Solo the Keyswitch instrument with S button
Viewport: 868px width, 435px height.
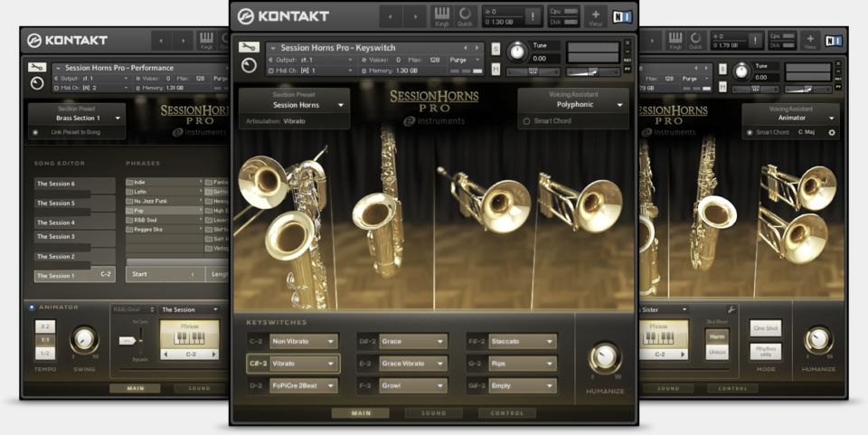pos(495,49)
